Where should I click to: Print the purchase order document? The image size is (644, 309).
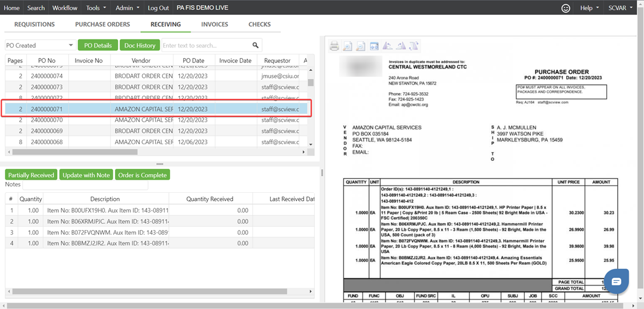click(x=334, y=46)
